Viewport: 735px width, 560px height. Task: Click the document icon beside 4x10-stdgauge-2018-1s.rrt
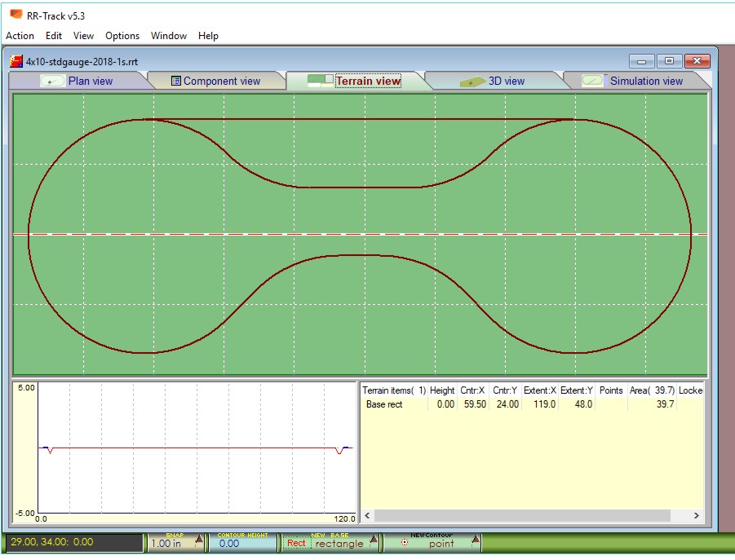point(17,60)
